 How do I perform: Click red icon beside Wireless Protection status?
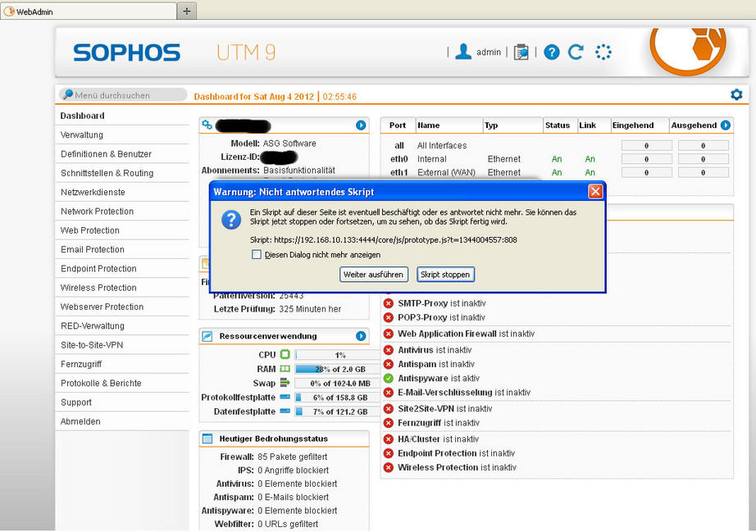pos(388,467)
